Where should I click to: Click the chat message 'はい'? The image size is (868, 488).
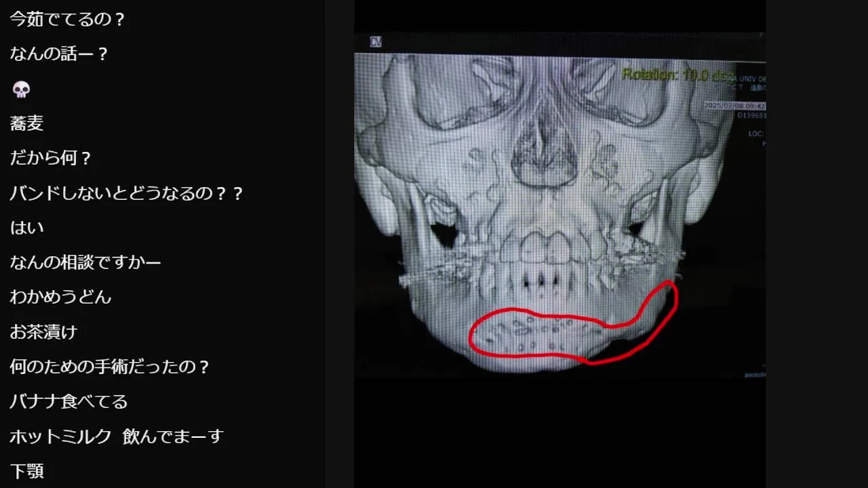tap(27, 228)
